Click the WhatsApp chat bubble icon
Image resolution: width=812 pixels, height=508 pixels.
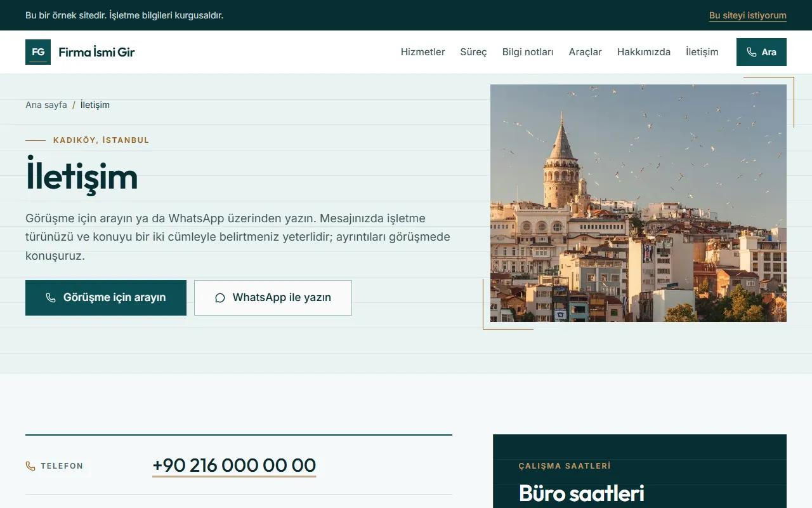[220, 298]
